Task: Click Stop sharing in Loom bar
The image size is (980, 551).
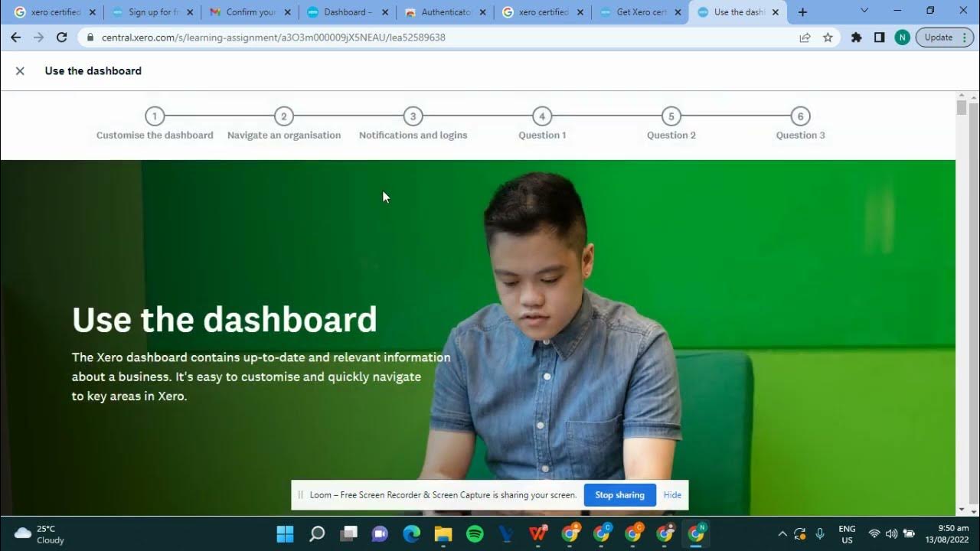Action: point(620,495)
